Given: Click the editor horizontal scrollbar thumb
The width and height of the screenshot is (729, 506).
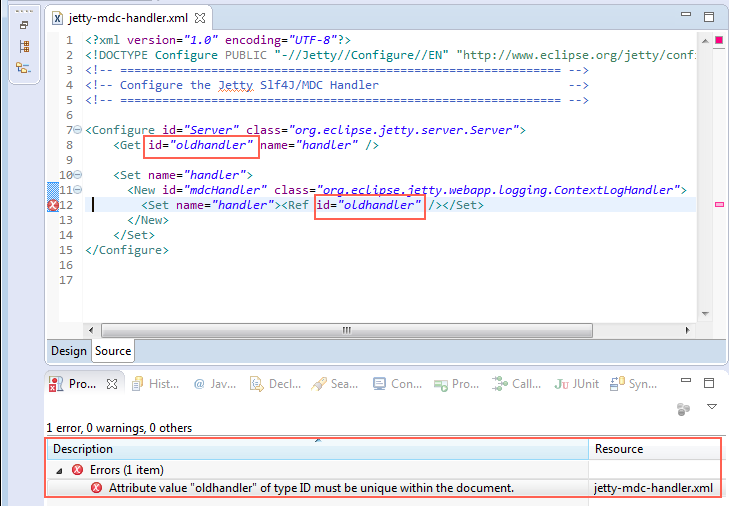Looking at the screenshot, I should click(347, 330).
